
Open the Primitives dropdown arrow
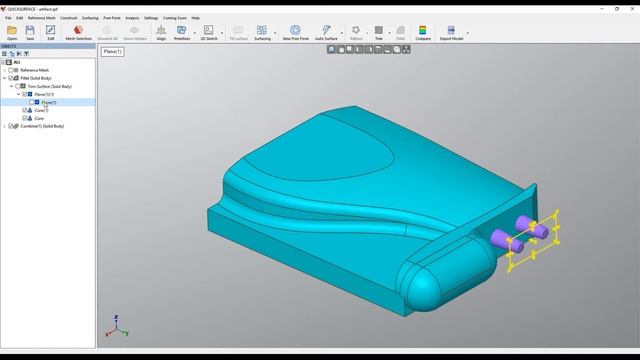(194, 33)
